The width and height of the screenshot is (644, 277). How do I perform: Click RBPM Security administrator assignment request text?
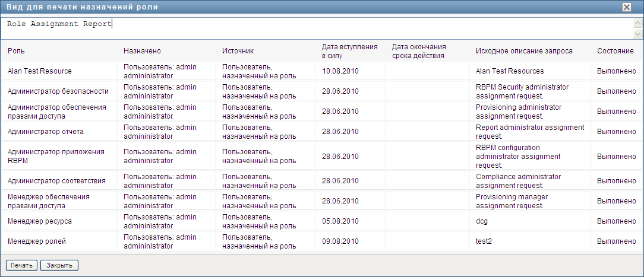(522, 91)
